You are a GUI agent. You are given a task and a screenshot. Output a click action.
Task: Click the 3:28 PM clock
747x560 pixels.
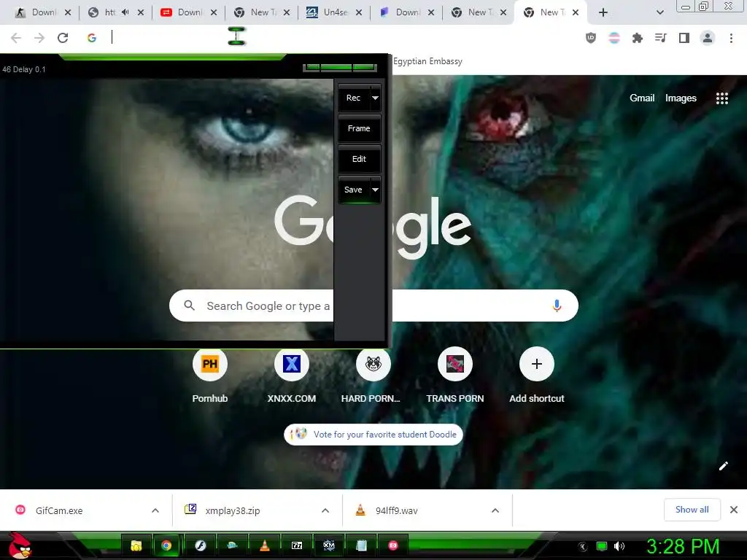683,546
